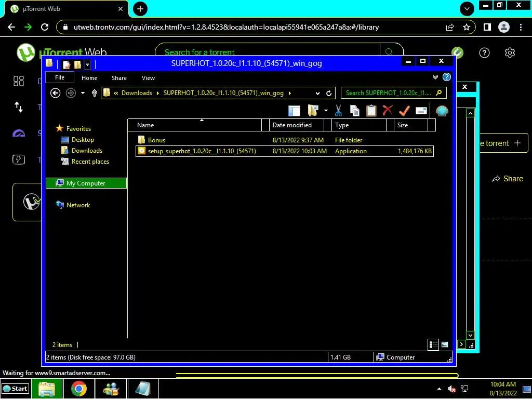Viewport: 532px width, 399px height.
Task: Open uTorrent Web settings gear
Action: (x=510, y=52)
